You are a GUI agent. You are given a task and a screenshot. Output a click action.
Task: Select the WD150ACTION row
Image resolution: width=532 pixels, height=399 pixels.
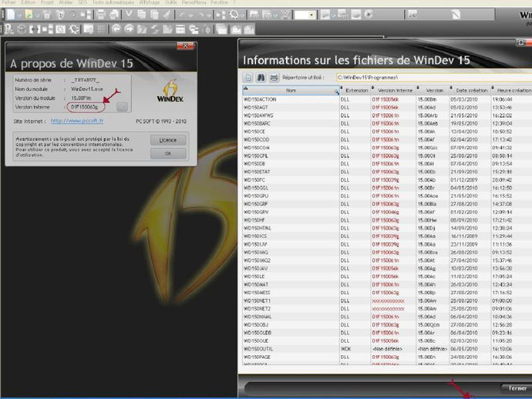(387, 99)
